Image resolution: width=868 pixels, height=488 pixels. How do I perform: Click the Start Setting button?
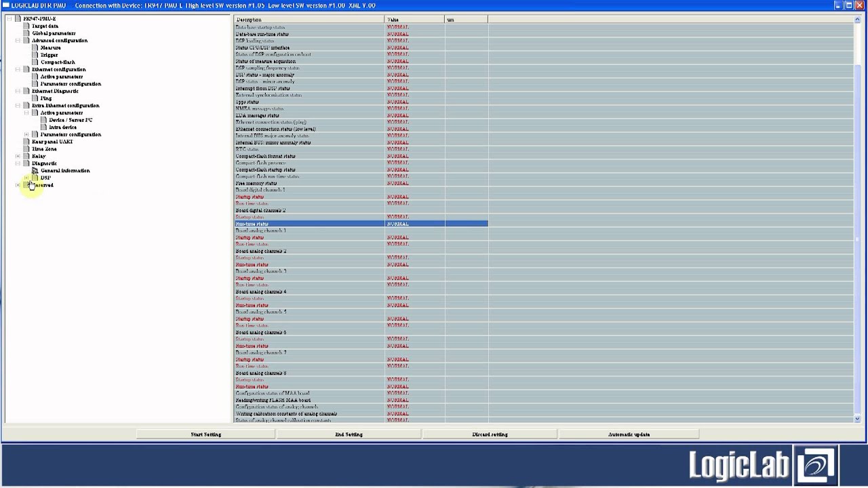coord(206,434)
